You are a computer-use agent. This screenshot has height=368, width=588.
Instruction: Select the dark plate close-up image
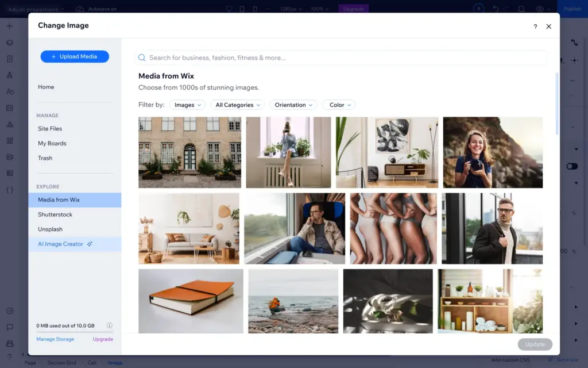point(388,301)
